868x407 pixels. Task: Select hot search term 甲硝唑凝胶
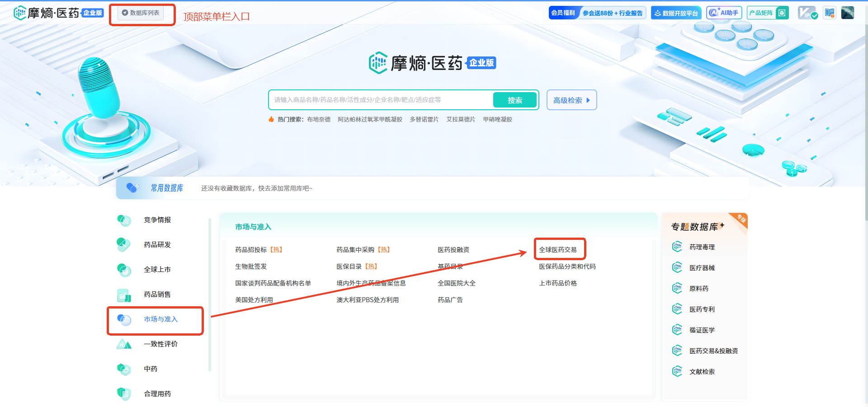(497, 119)
